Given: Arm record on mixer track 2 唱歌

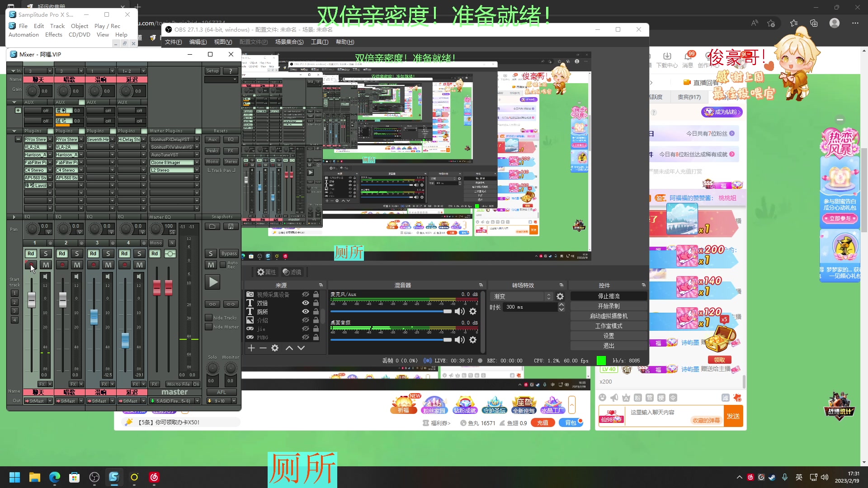Looking at the screenshot, I should click(x=62, y=265).
